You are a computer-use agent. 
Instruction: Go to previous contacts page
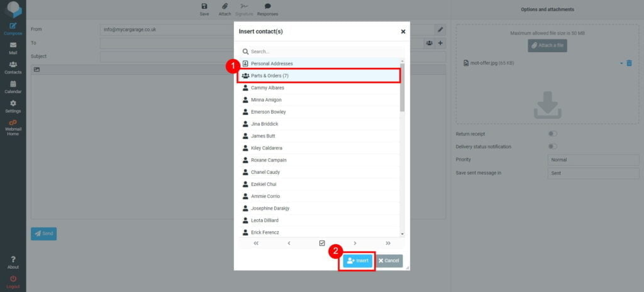point(289,243)
